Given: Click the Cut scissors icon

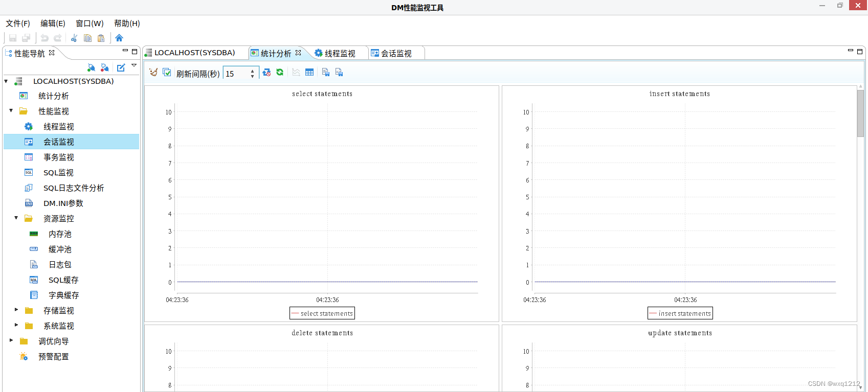Looking at the screenshot, I should (74, 38).
